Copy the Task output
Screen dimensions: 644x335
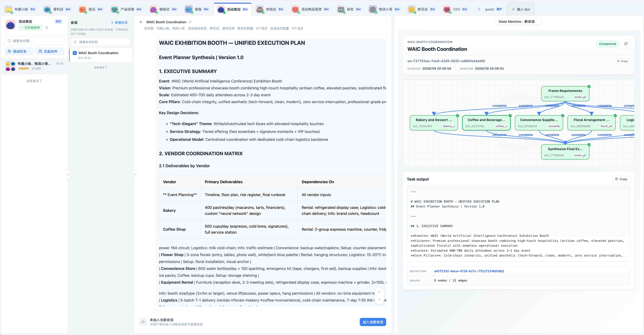point(621,179)
